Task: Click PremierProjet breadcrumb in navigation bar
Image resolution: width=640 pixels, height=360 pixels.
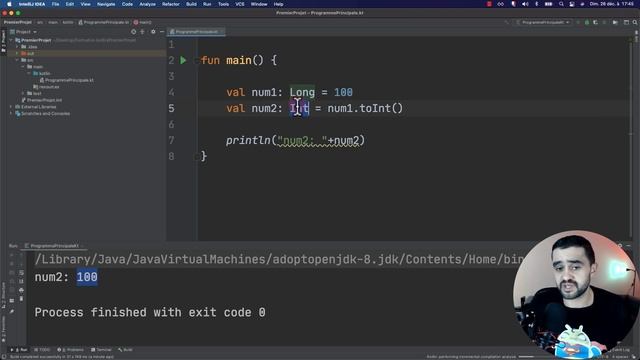Action: click(x=18, y=22)
